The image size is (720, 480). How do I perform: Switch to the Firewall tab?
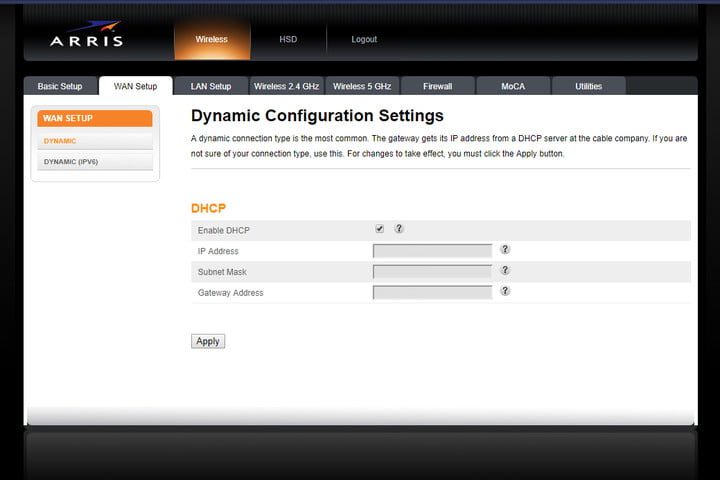(437, 87)
